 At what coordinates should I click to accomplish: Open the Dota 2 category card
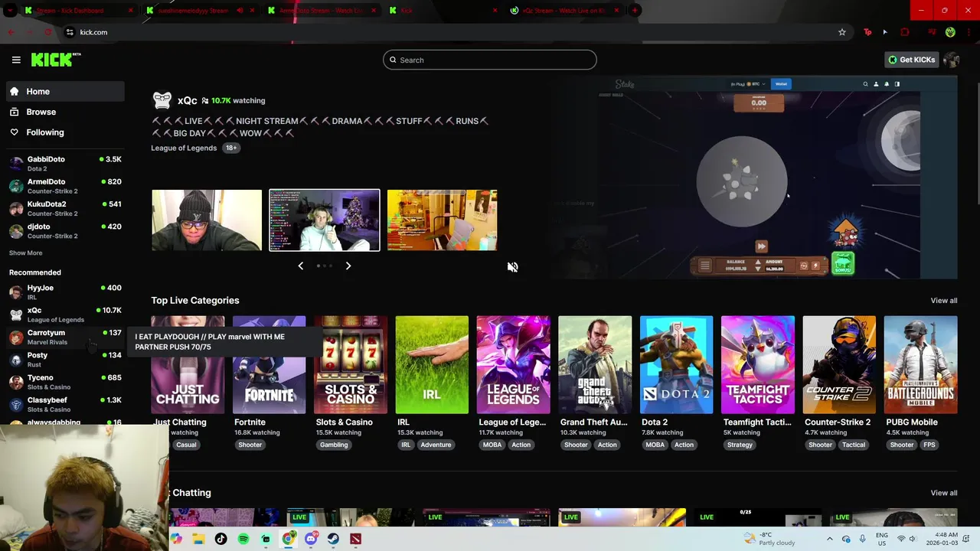coord(676,365)
